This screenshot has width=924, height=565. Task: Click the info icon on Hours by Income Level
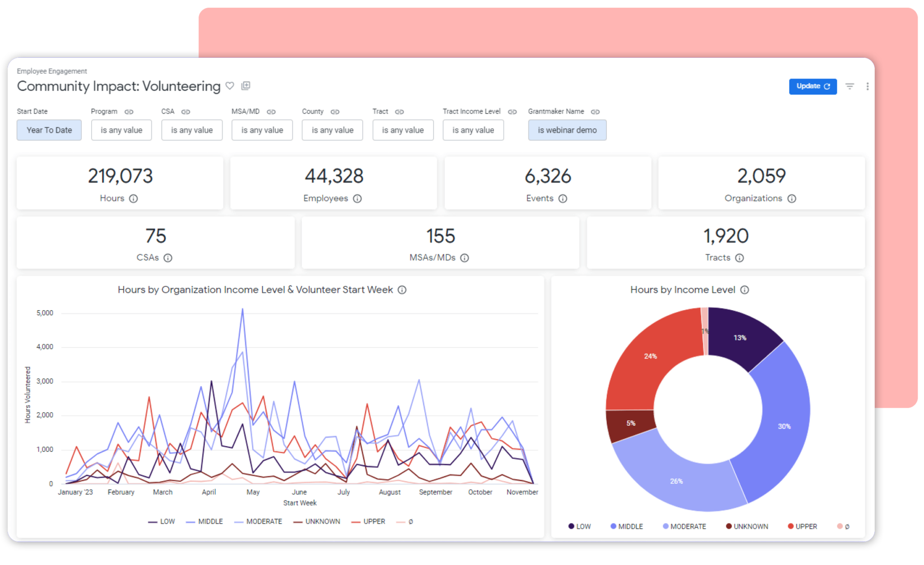tap(745, 290)
